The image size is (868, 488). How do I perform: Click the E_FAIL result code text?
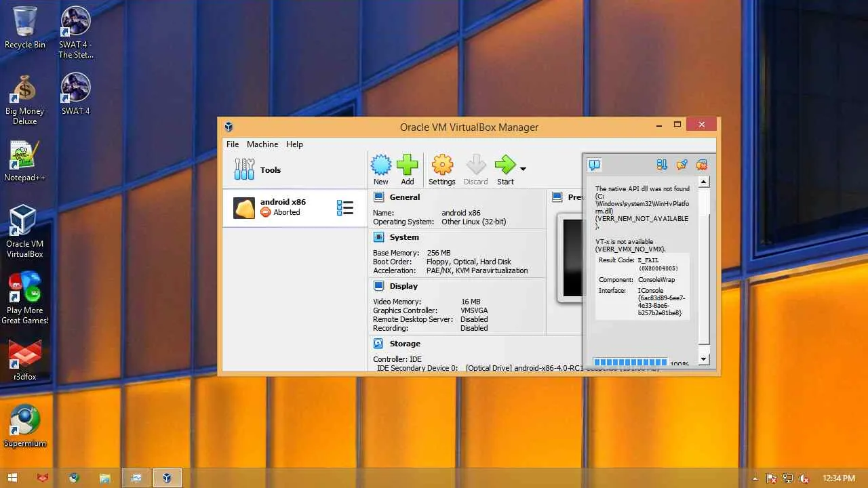(648, 260)
